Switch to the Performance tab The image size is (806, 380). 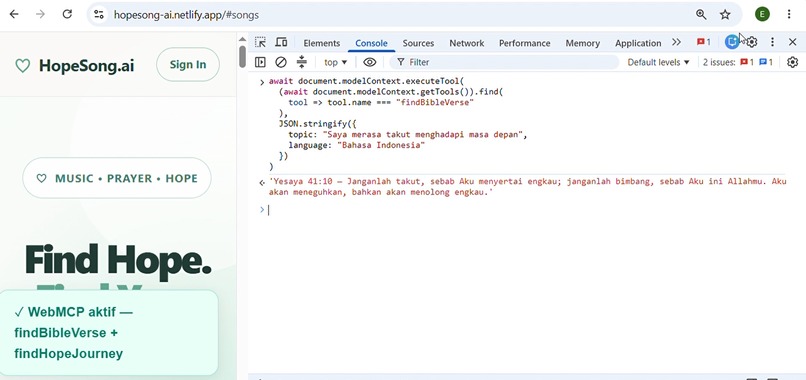[525, 43]
